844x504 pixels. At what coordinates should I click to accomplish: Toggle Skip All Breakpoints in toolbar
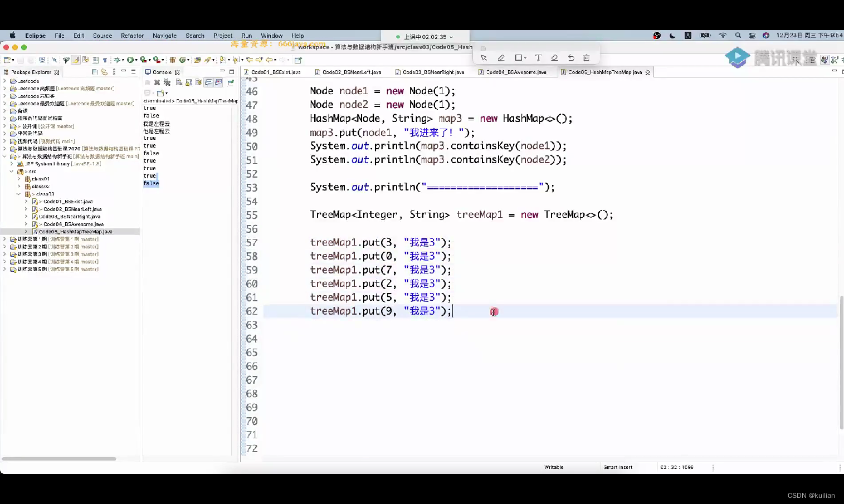[x=54, y=60]
